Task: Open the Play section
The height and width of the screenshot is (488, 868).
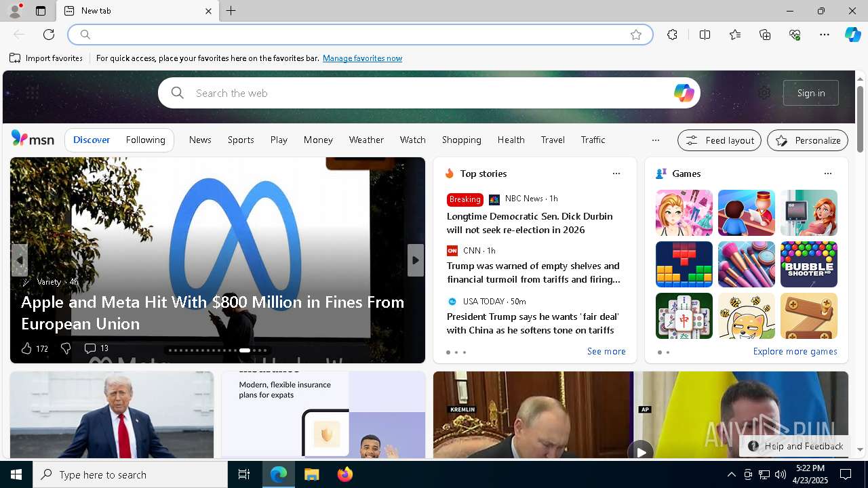Action: [x=279, y=140]
